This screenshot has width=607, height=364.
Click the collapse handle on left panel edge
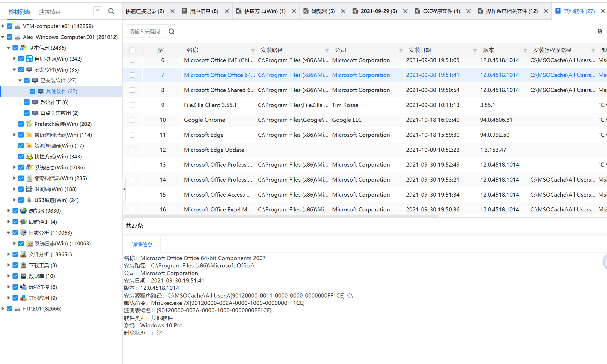click(x=124, y=189)
